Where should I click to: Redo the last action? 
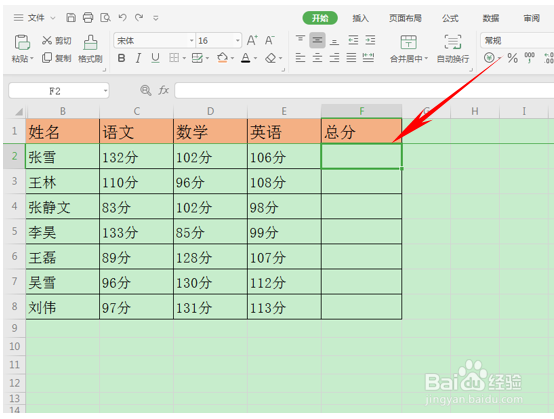(139, 17)
